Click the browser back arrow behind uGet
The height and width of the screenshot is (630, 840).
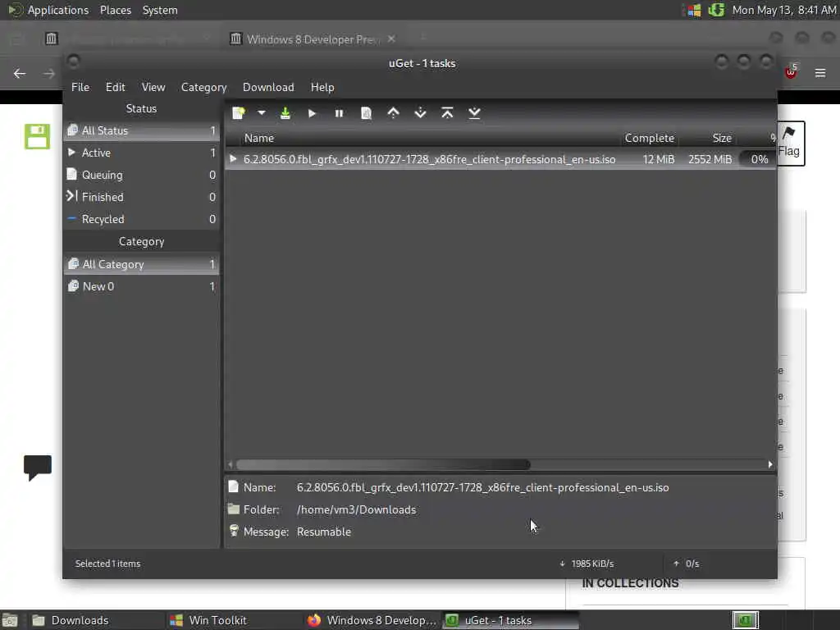point(20,73)
